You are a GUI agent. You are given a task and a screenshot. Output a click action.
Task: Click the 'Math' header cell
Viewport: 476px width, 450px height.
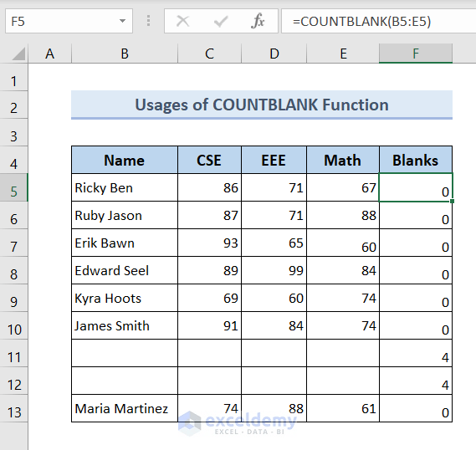pyautogui.click(x=343, y=160)
